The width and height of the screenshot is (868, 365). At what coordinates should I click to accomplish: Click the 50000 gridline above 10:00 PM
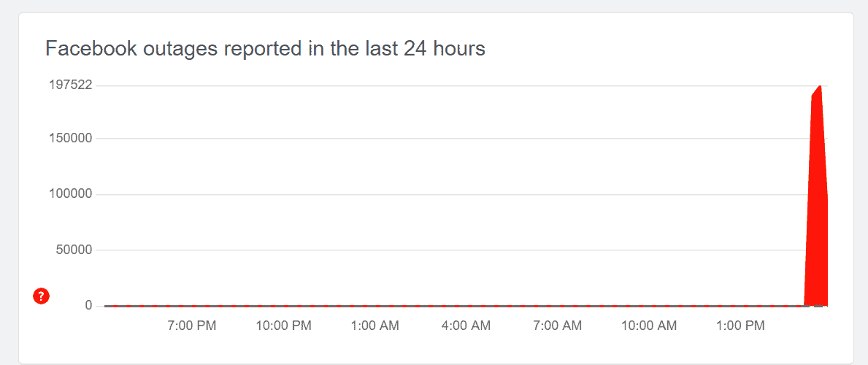click(284, 250)
